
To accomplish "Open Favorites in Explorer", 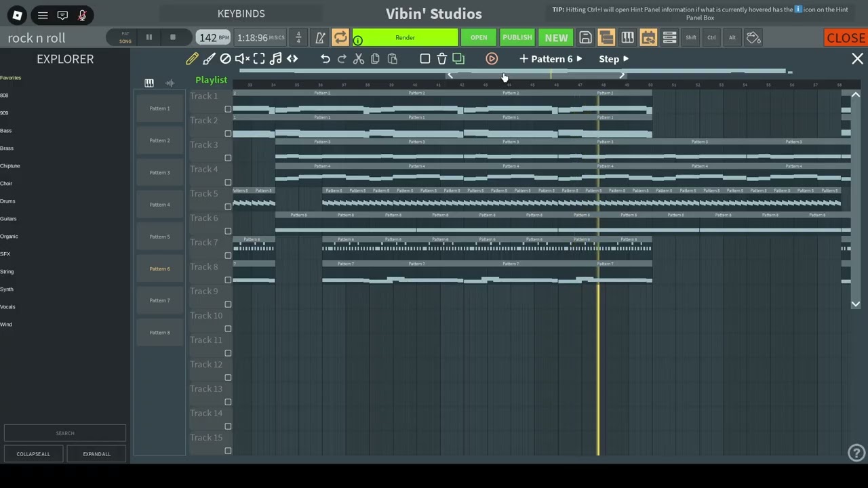I will point(10,78).
